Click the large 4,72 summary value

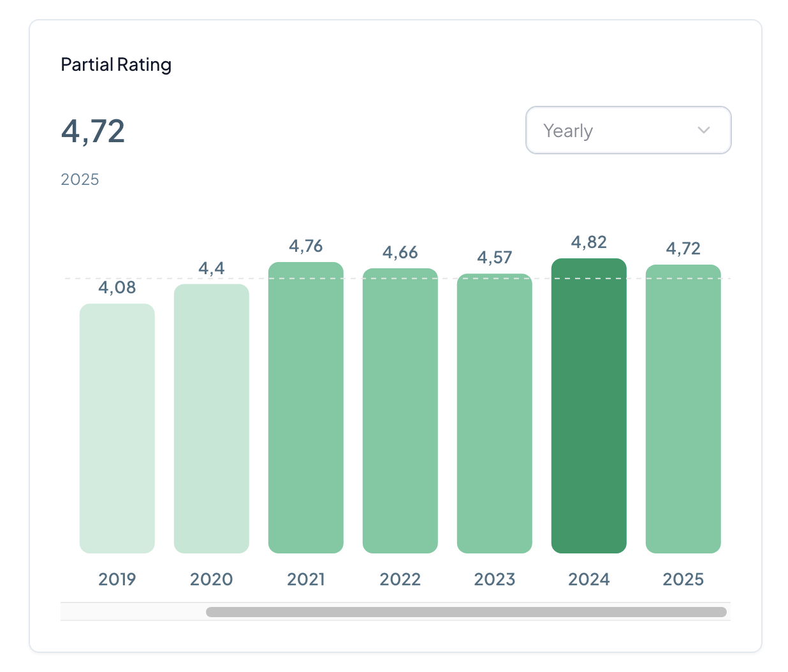coord(93,131)
